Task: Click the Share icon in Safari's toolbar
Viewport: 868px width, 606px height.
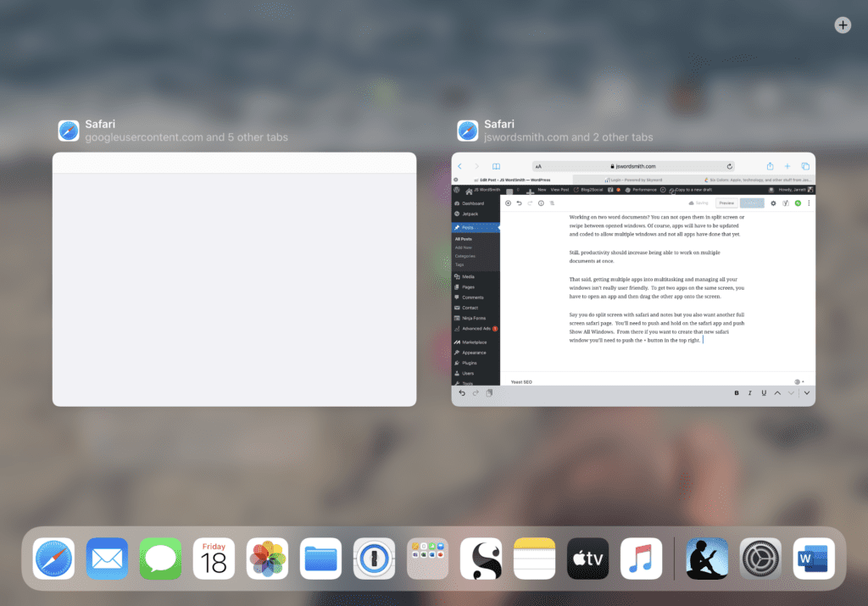Action: 770,165
